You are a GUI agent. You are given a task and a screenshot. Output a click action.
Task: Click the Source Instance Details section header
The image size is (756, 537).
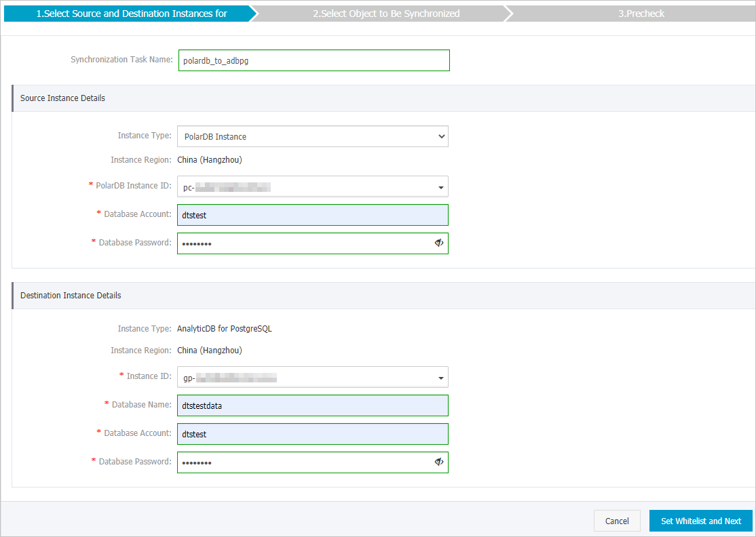coord(62,98)
